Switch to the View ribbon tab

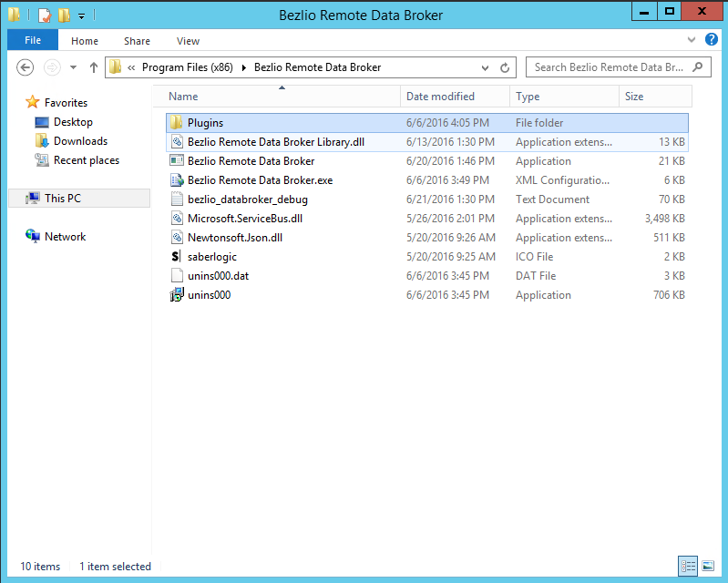point(188,41)
